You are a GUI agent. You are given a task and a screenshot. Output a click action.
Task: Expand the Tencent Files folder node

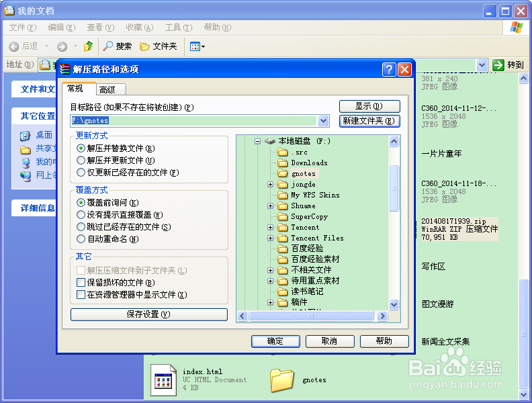(x=271, y=238)
